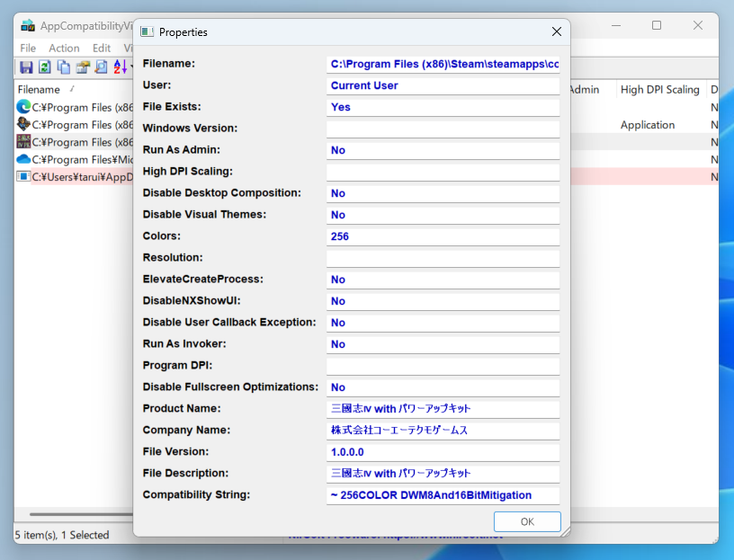Click the File Description value field

pyautogui.click(x=443, y=474)
